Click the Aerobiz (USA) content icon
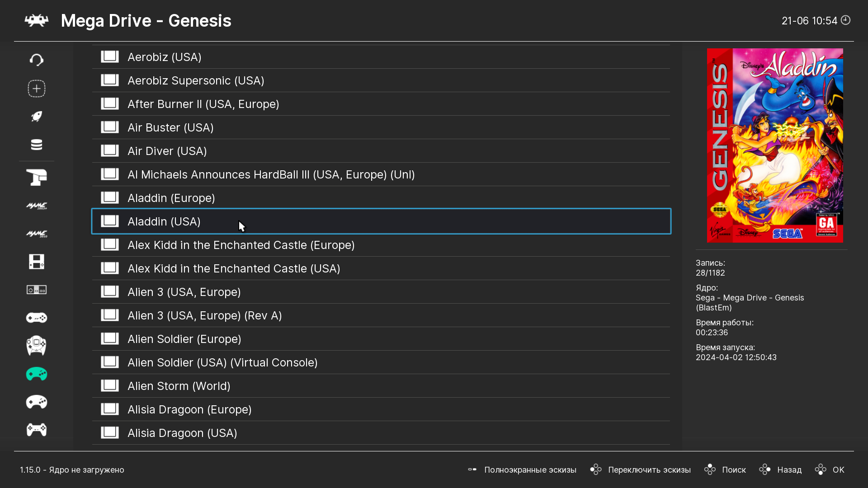Viewport: 868px width, 488px height. point(110,56)
